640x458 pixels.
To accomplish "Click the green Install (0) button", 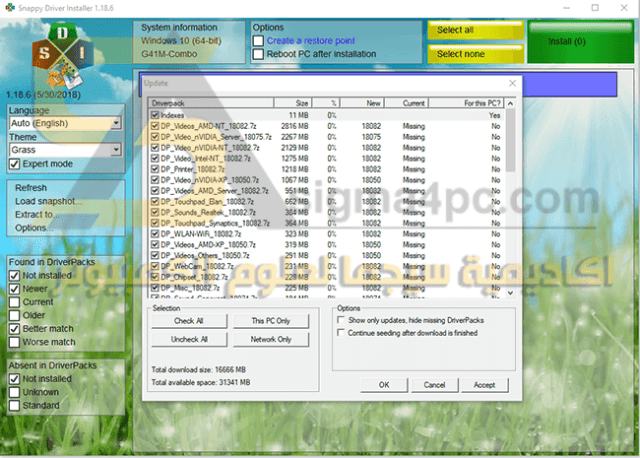I will point(580,42).
